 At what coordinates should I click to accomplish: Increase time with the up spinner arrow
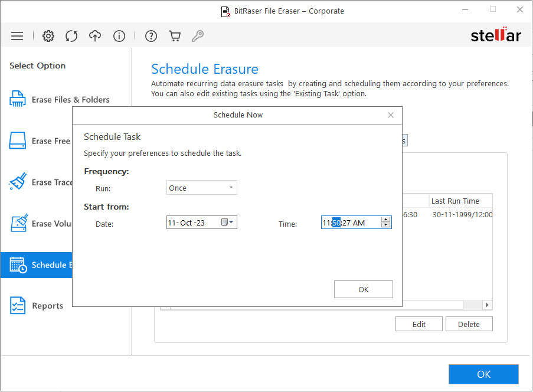coord(385,220)
